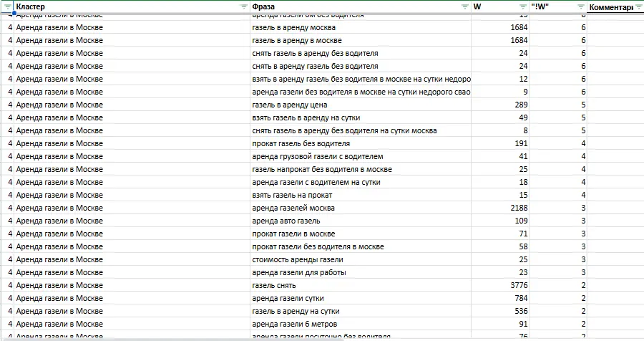Image resolution: width=644 pixels, height=341 pixels.
Task: Select phrase cell 'стоимость аренды газели'
Action: (x=360, y=259)
